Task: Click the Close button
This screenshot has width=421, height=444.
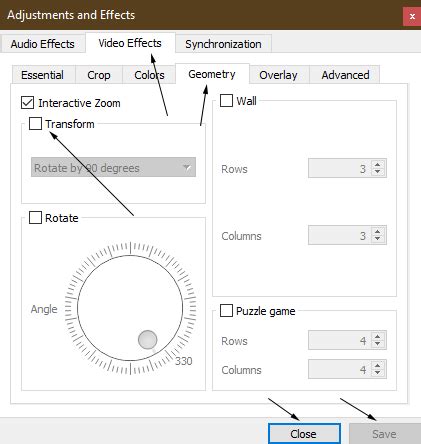Action: 304,434
